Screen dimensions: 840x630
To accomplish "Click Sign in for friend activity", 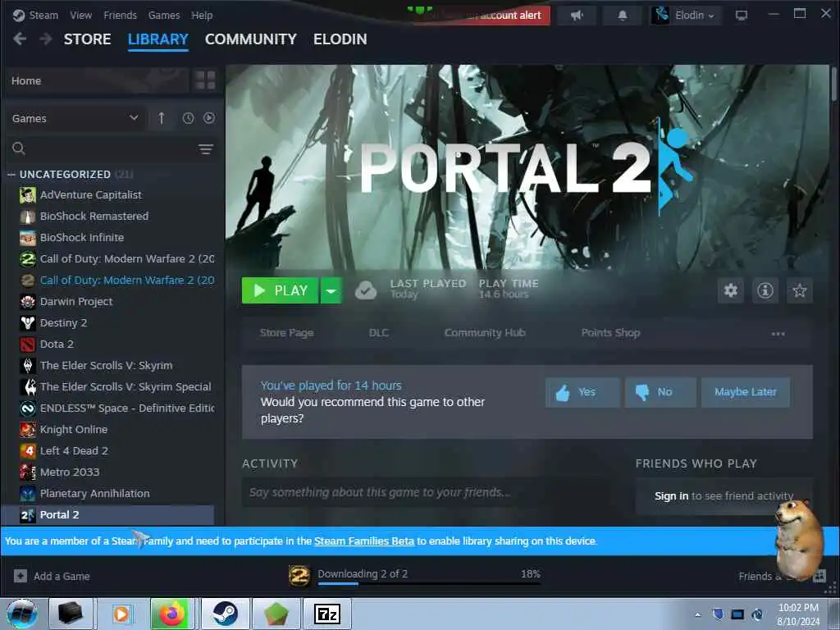I will [671, 496].
